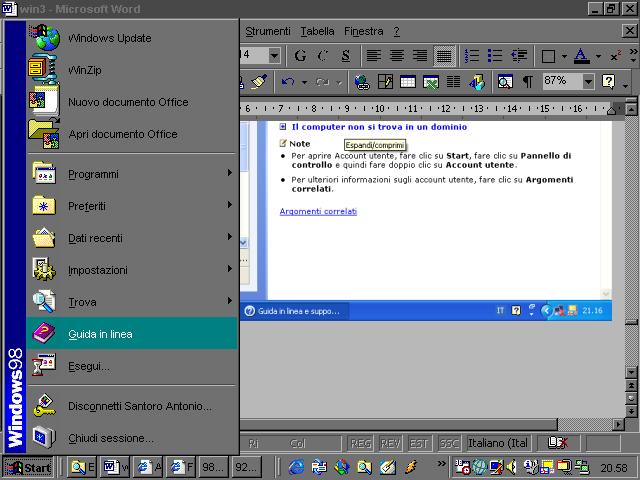Select the Format Painter brush tool

(259, 82)
